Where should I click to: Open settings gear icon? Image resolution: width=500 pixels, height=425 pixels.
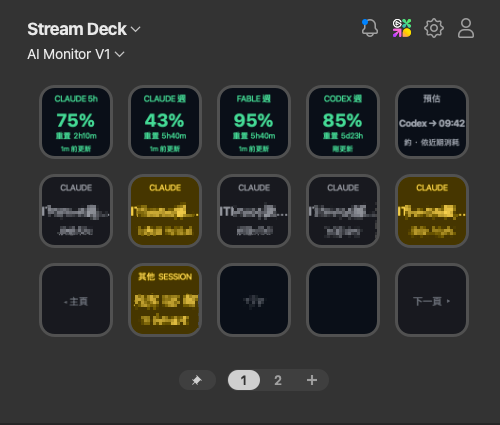point(434,28)
